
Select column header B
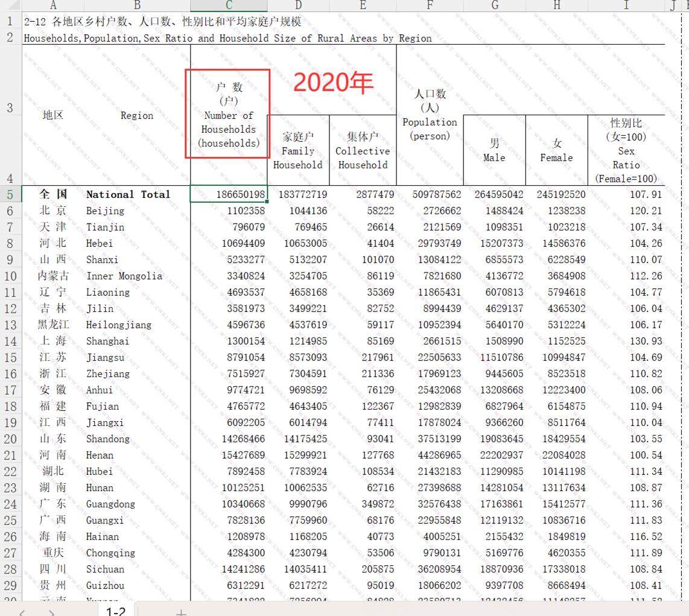137,5
